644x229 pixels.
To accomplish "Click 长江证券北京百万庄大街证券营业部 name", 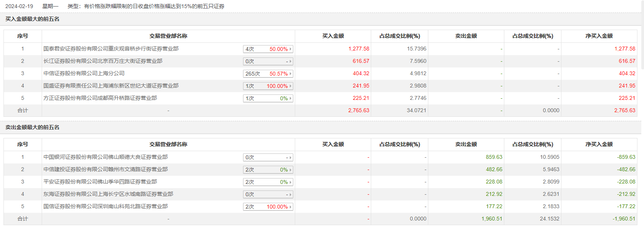I will [x=103, y=61].
